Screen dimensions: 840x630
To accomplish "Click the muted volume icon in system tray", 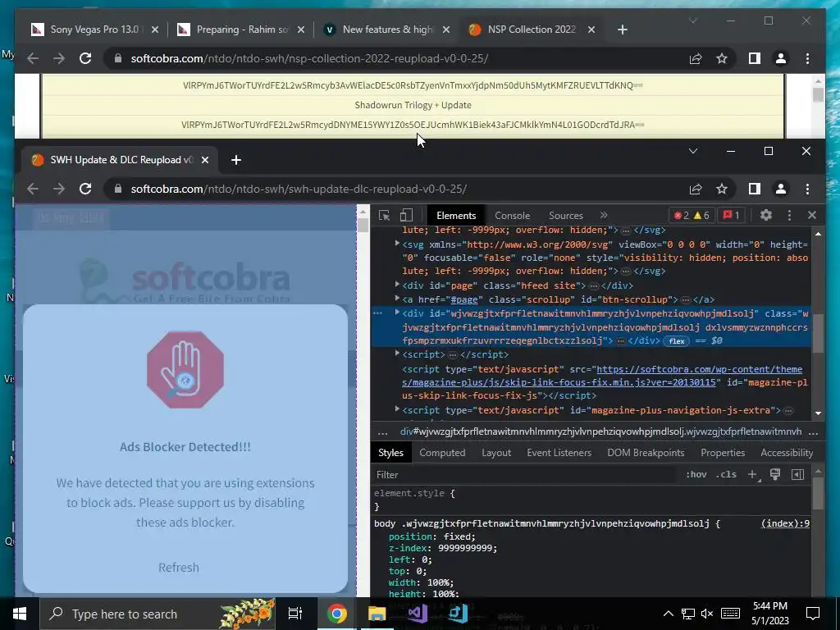I will (707, 614).
